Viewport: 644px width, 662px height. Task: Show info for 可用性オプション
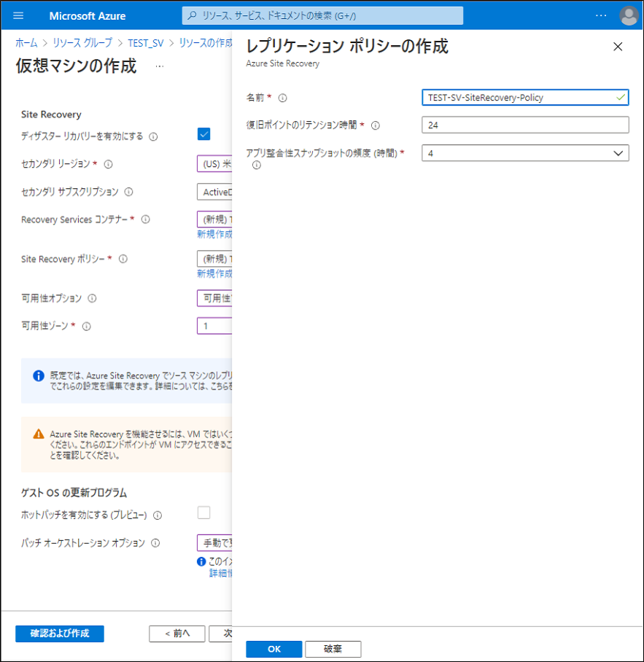tap(92, 298)
